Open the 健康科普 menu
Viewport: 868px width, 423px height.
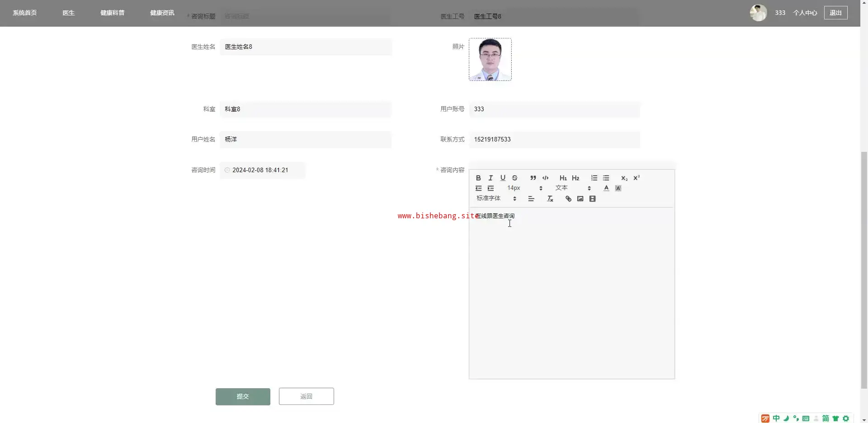pyautogui.click(x=112, y=13)
